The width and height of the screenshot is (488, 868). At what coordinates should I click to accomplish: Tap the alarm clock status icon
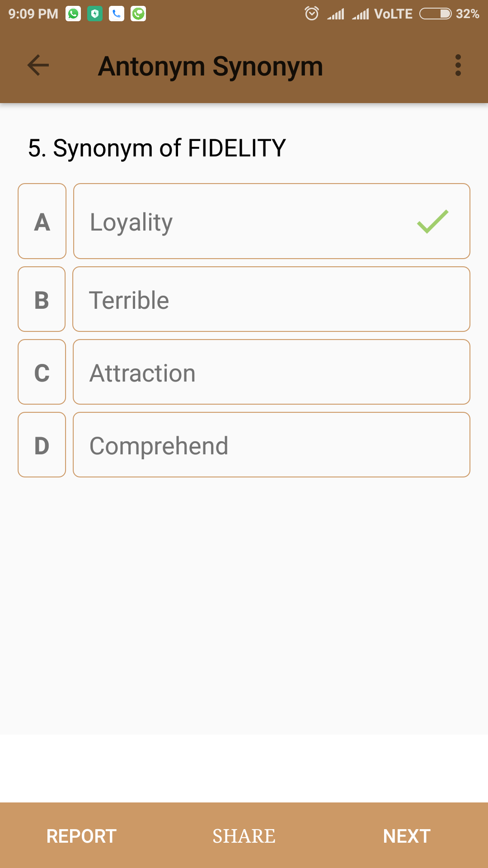coord(312,14)
